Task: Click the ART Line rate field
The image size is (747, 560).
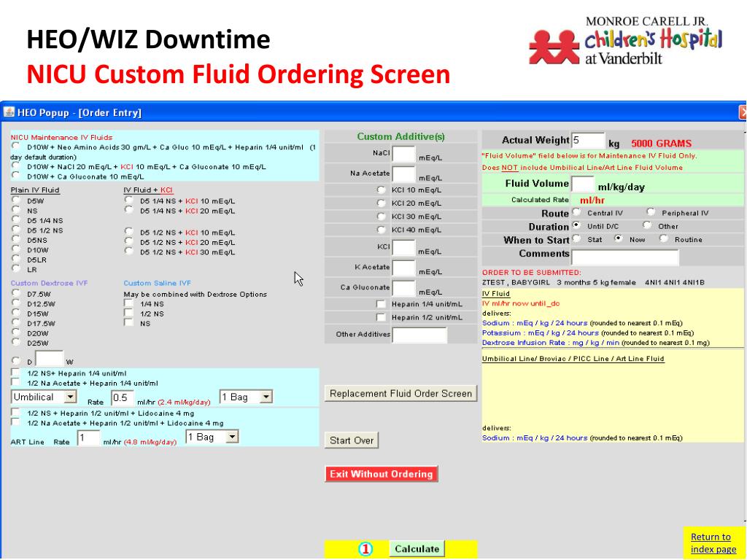Action: click(x=88, y=437)
